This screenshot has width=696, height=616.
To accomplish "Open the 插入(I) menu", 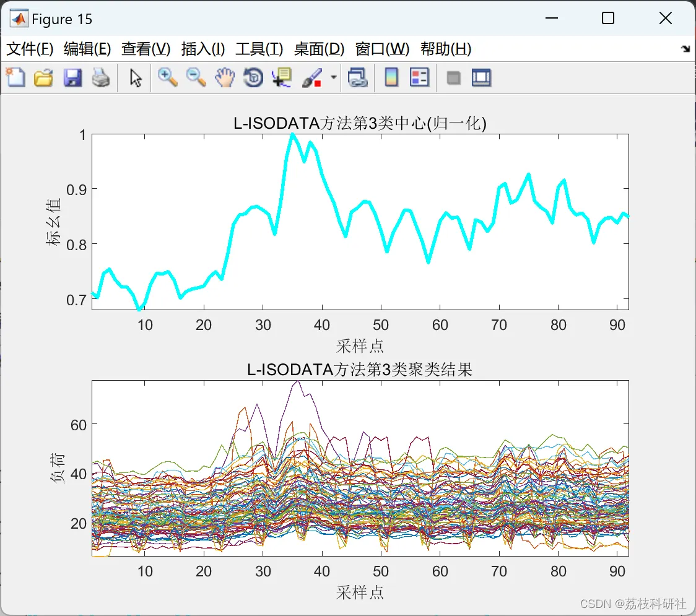I will pyautogui.click(x=203, y=49).
